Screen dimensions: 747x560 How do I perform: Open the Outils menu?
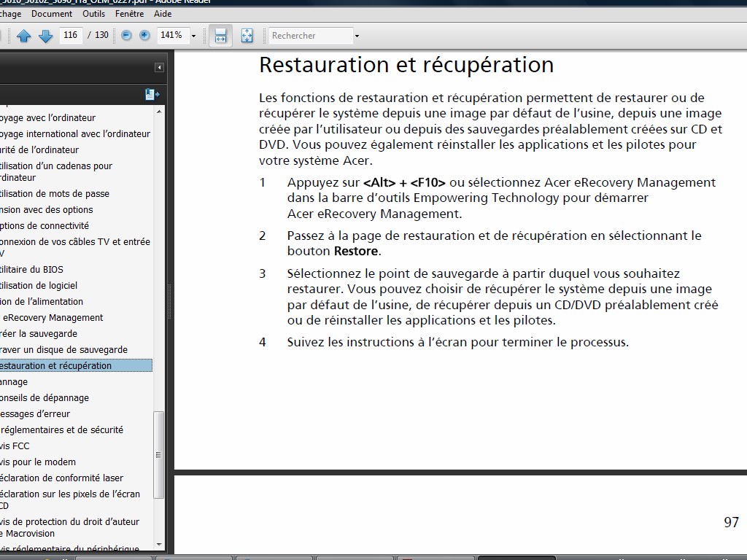click(x=93, y=14)
